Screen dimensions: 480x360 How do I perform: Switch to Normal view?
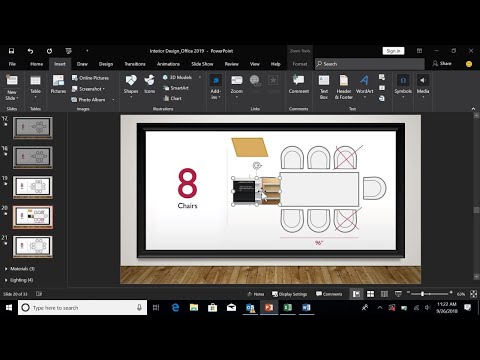click(x=356, y=294)
